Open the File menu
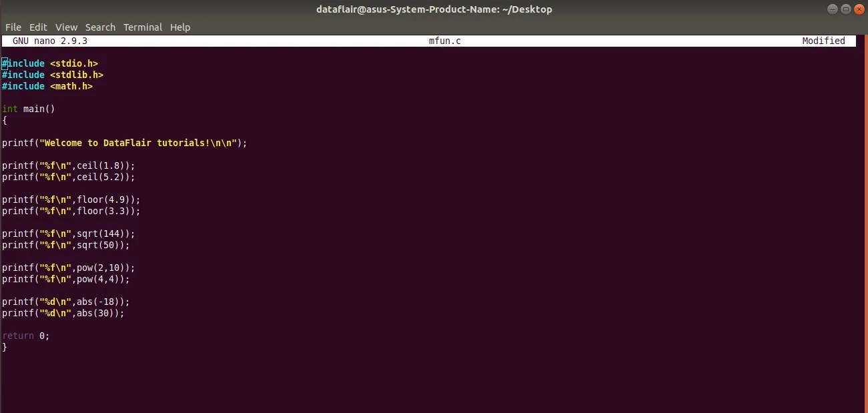Screen dimensions: 868x413 pos(13,27)
